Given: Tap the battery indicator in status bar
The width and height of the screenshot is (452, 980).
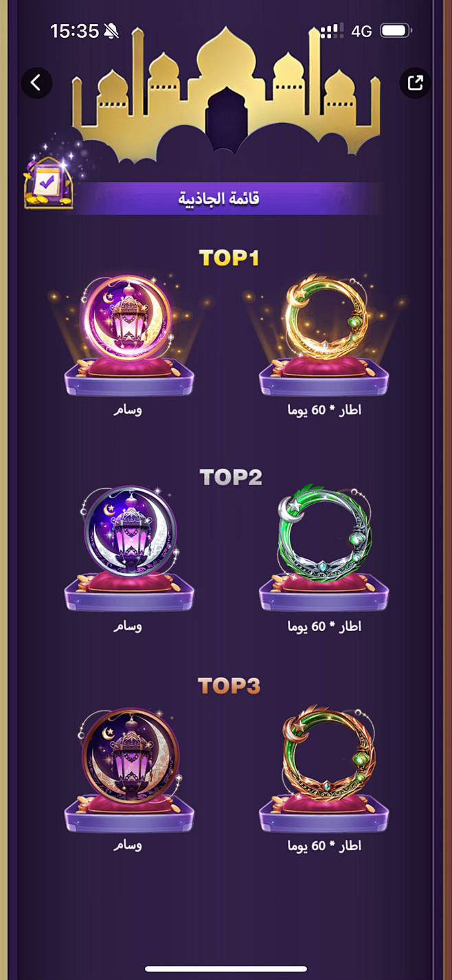Looking at the screenshot, I should (395, 31).
